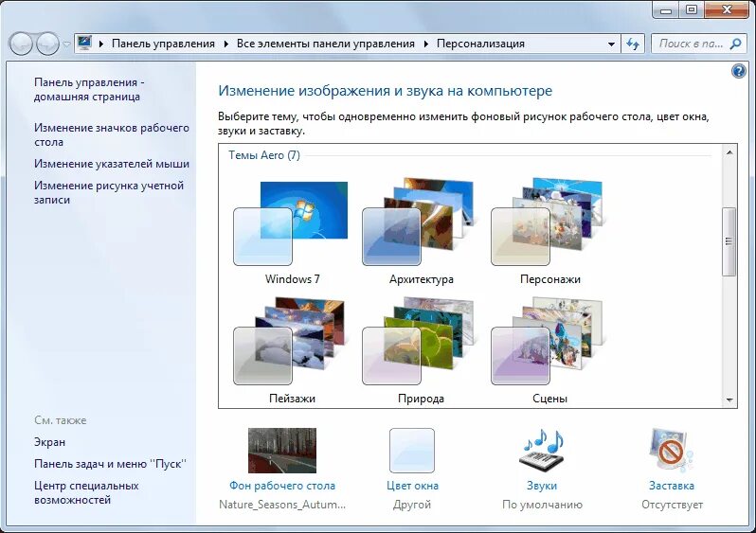
Task: Click the search magnifier icon
Action: point(735,44)
